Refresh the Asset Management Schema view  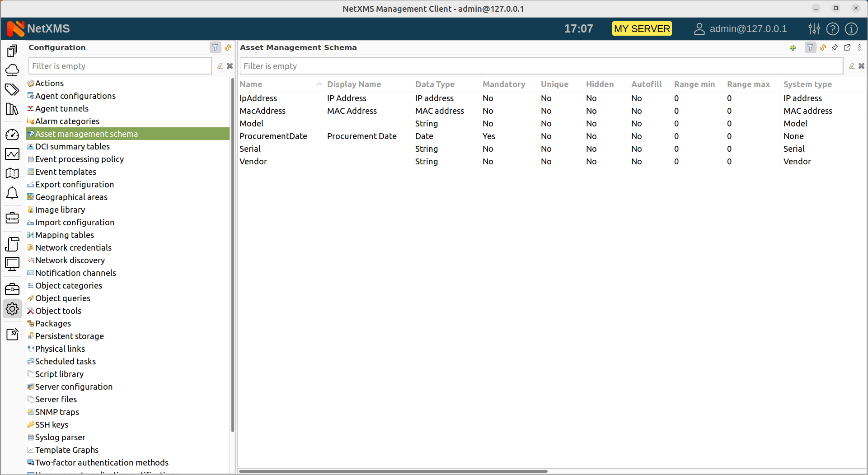coord(823,47)
